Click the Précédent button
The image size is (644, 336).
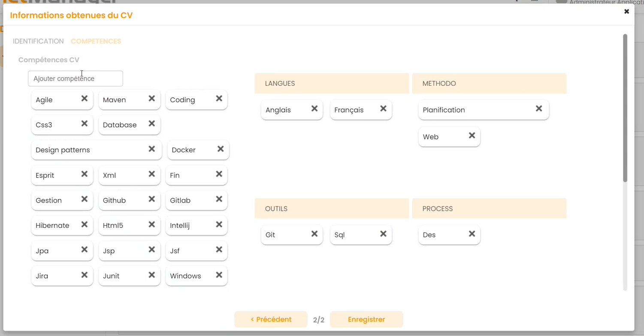271,319
